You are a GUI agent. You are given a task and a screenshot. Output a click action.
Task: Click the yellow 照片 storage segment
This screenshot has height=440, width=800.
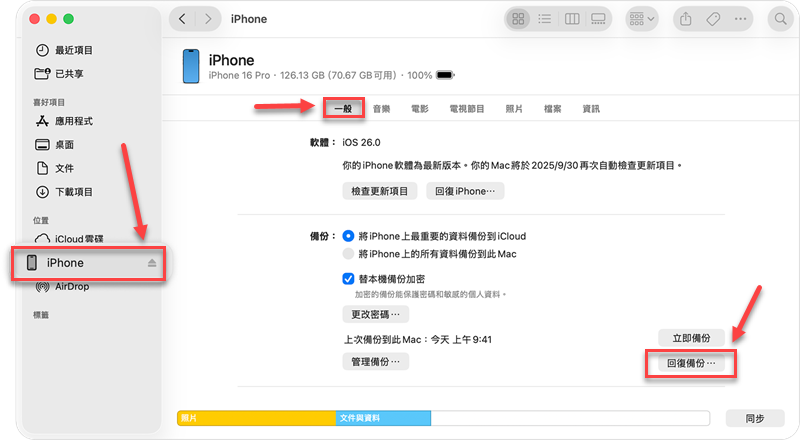[257, 418]
